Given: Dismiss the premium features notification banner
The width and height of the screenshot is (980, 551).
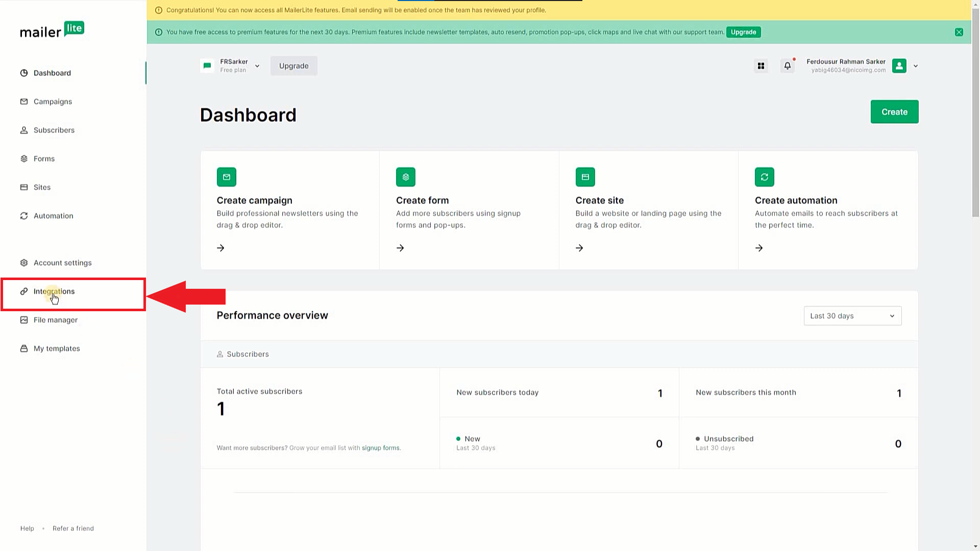Looking at the screenshot, I should click(959, 32).
